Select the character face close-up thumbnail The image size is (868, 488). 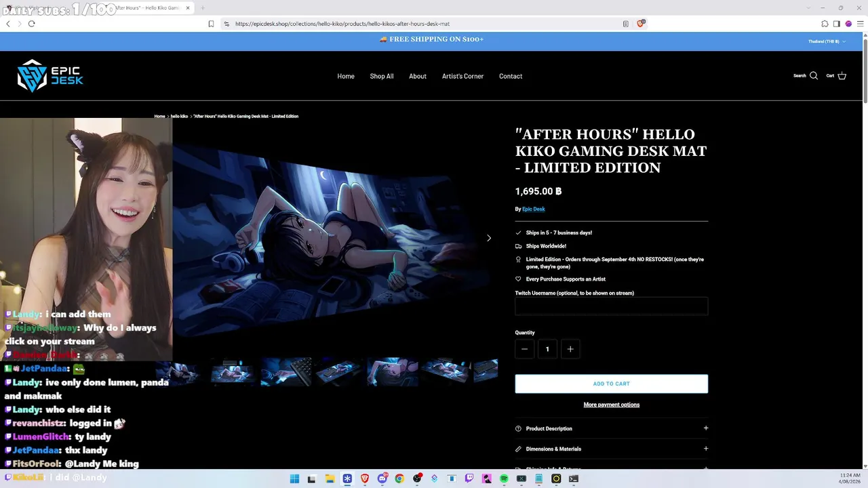tap(393, 371)
